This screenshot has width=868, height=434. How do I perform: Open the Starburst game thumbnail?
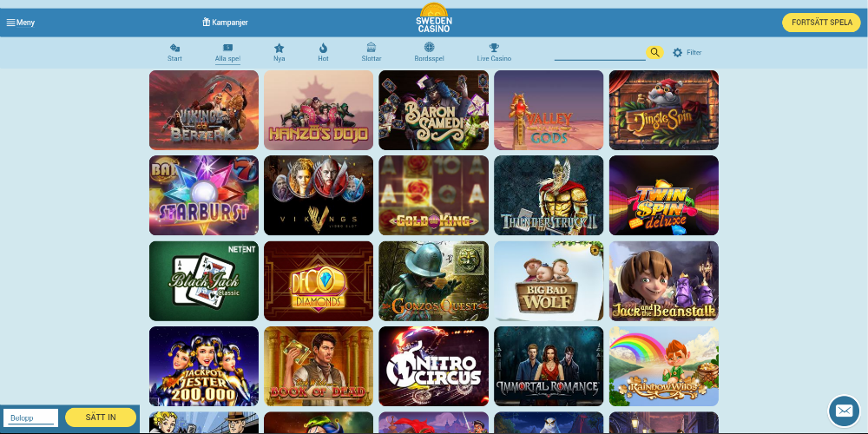(x=204, y=195)
